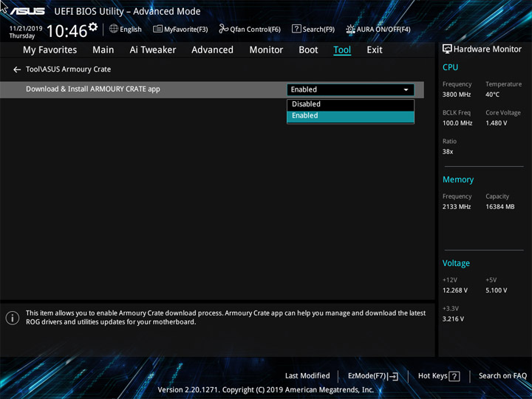Click the 2133 MHz memory frequency
This screenshot has height=399, width=532.
point(457,207)
